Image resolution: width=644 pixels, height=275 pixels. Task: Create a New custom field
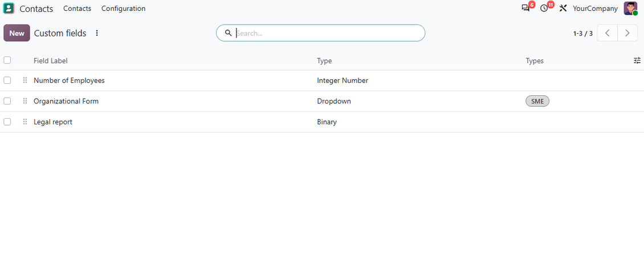(x=17, y=33)
